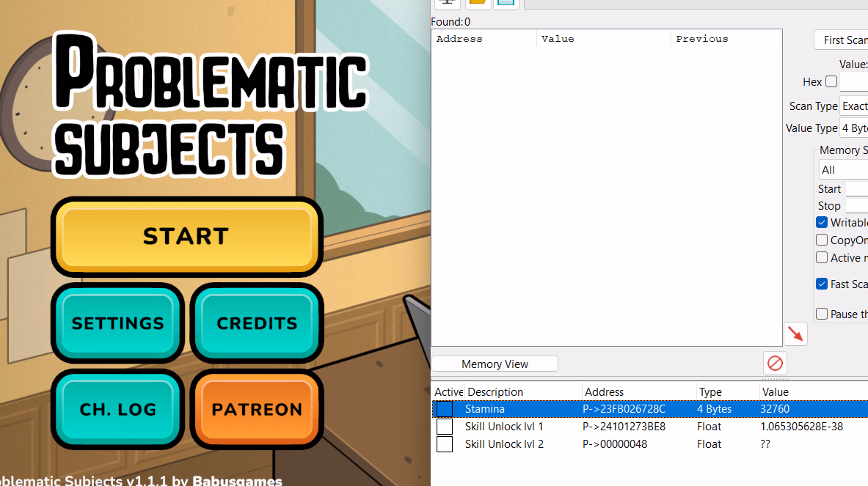Open Memory View
The width and height of the screenshot is (868, 486).
pyautogui.click(x=495, y=364)
